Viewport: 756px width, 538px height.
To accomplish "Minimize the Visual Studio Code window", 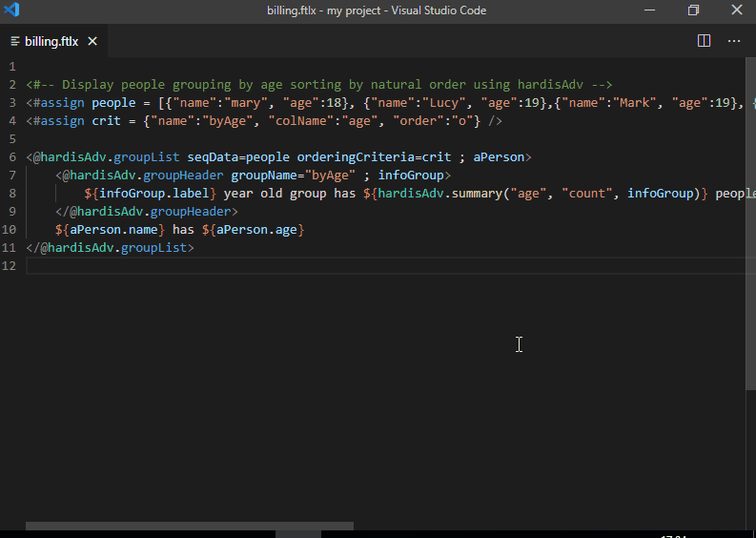I will tap(649, 10).
